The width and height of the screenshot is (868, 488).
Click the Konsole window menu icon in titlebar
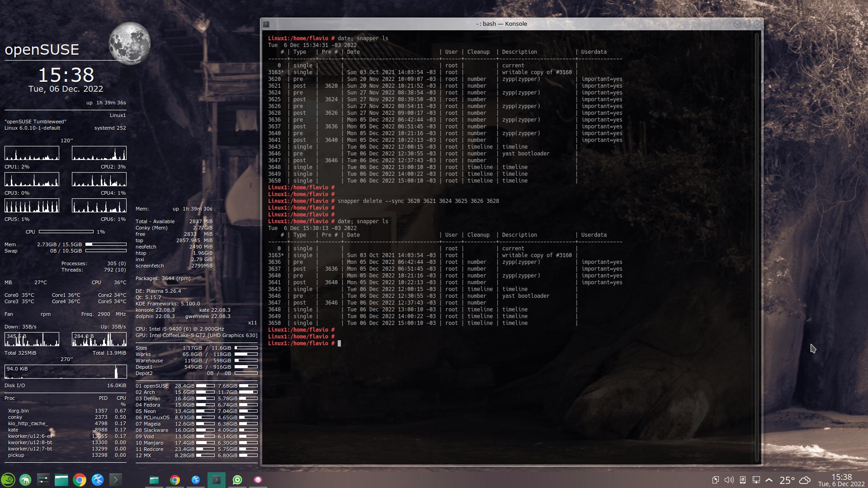pyautogui.click(x=266, y=24)
